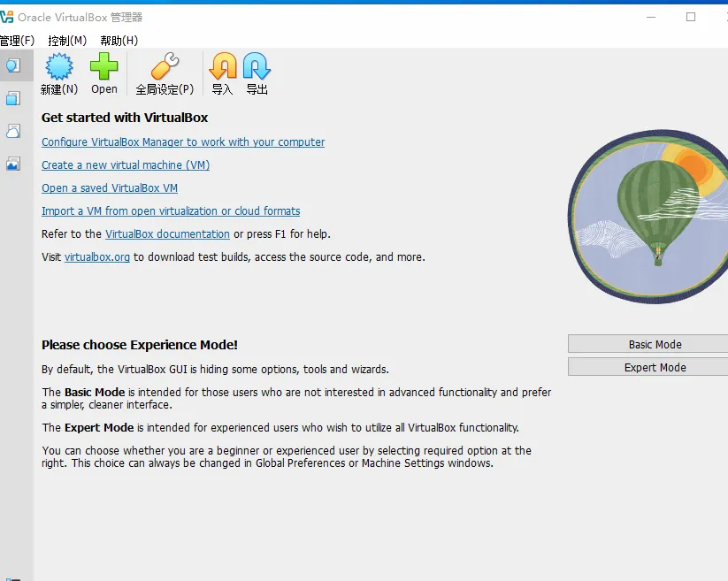
Task: Open the 控制(M) menu
Action: point(67,41)
